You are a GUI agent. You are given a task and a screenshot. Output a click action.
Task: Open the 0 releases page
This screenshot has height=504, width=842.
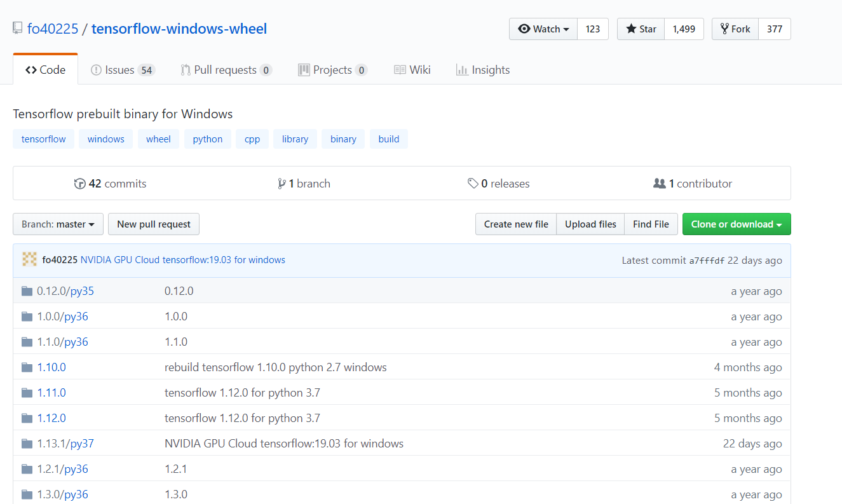(x=499, y=184)
